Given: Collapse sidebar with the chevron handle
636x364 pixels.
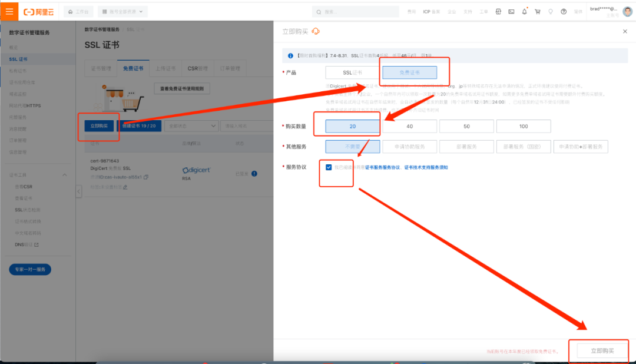Looking at the screenshot, I should [79, 191].
